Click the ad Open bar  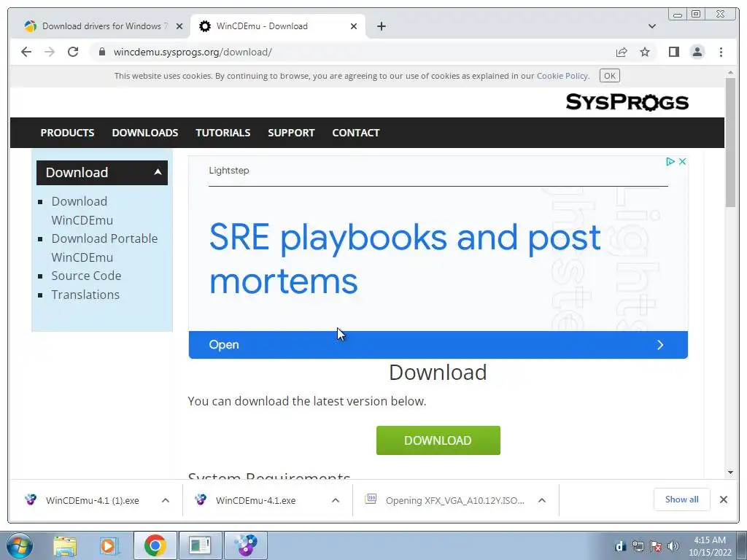point(438,345)
